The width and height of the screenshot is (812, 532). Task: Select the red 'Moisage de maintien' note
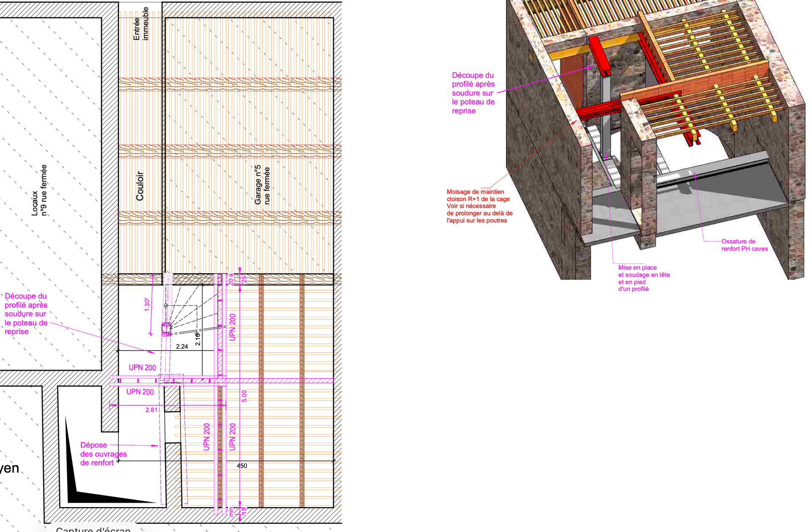[479, 206]
